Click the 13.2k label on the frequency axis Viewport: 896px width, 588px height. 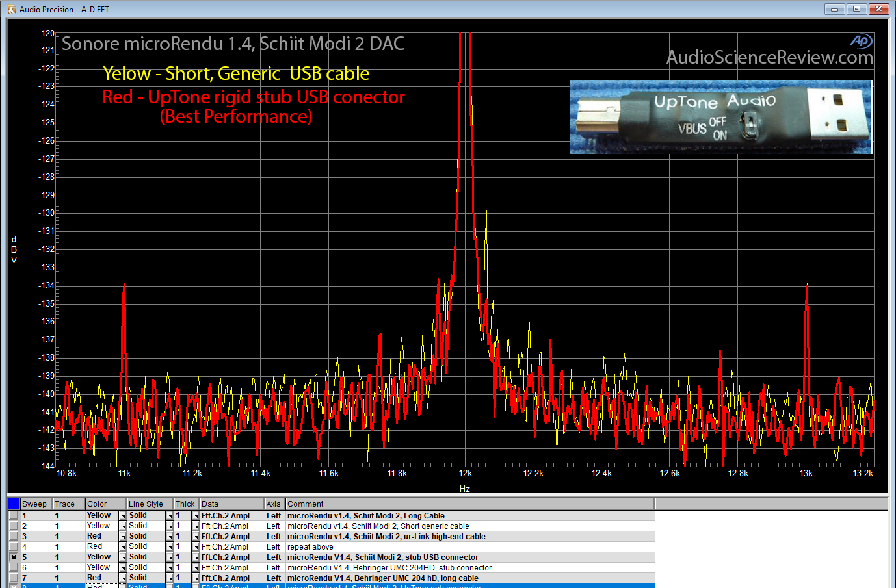coord(862,473)
